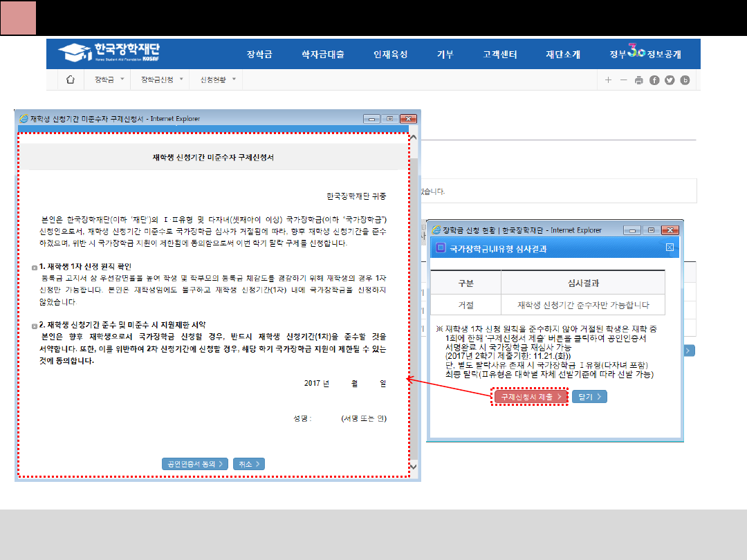
Task: Expand the 신청현황 breadcrumb dropdown
Action: [218, 80]
